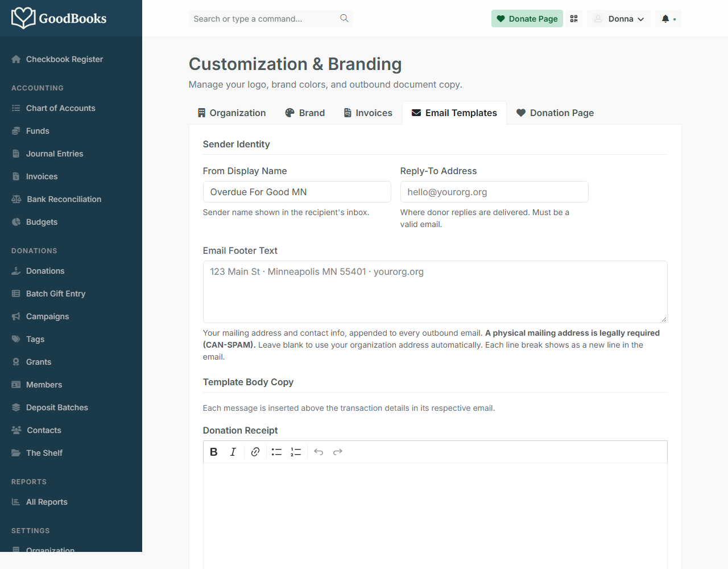Go to the Donation Page tab
The width and height of the screenshot is (728, 569).
click(555, 113)
